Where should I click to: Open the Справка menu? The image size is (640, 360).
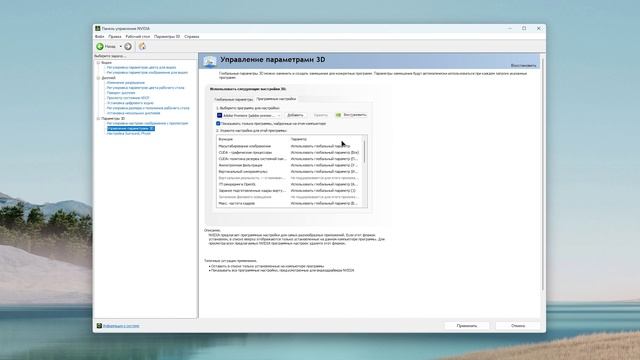(191, 37)
